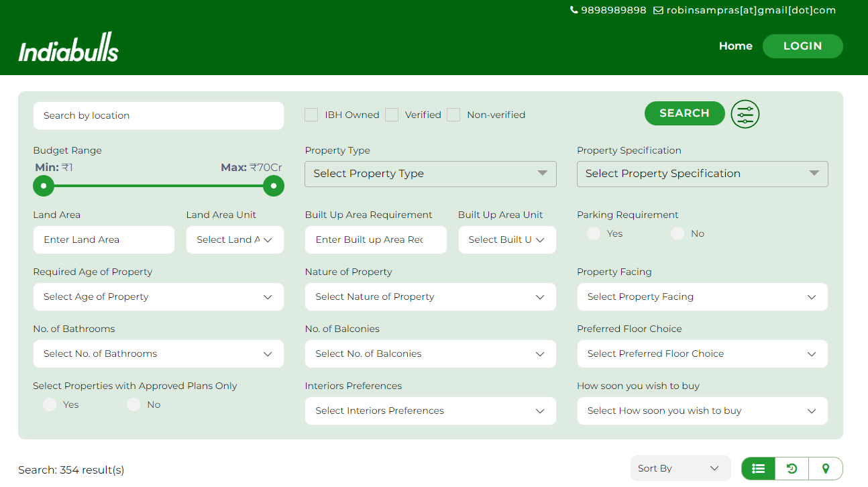Viewport: 868px width, 487px height.
Task: Click the 'Min: ₹1' budget value
Action: point(54,168)
